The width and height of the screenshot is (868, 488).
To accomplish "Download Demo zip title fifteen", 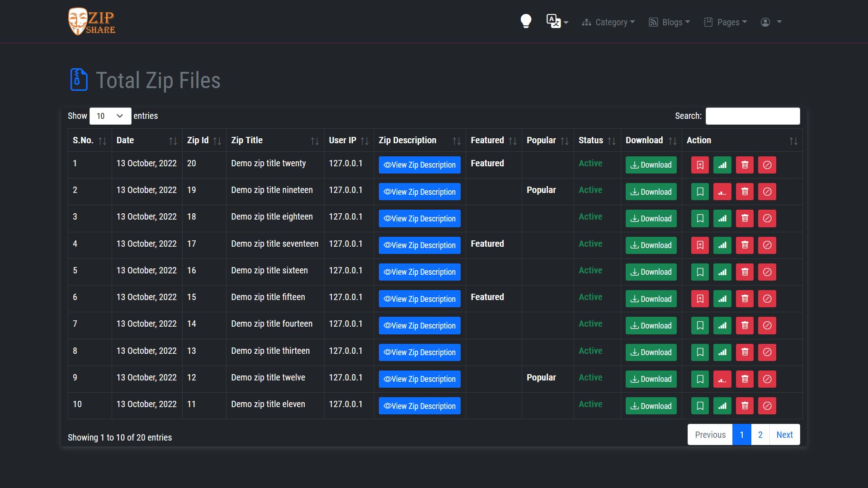I will (x=651, y=299).
